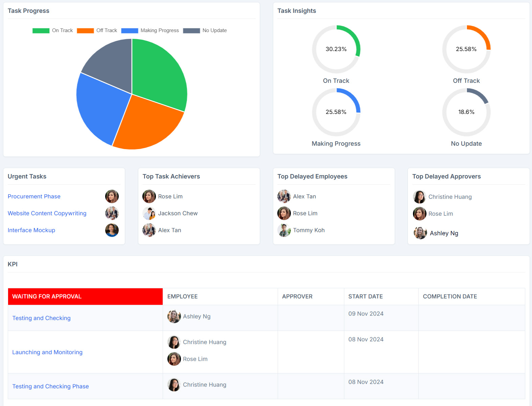Viewport: 532px width, 406px height.
Task: Open the Testing and Checking Phase link
Action: 50,386
